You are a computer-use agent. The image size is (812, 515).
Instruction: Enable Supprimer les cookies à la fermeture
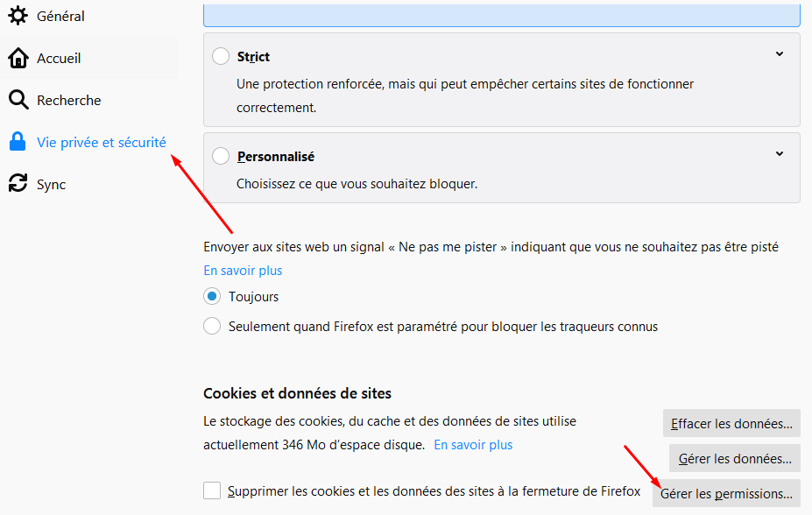pos(212,490)
